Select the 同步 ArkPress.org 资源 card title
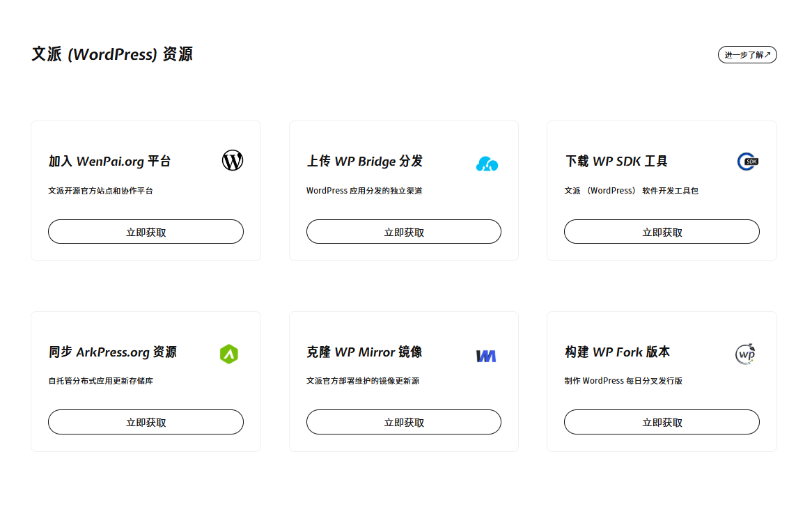 (x=113, y=352)
